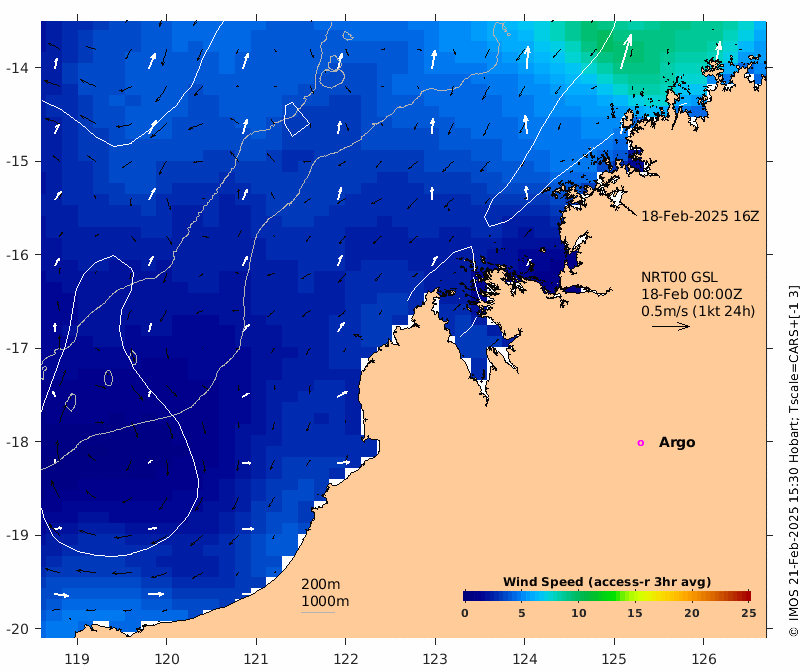Screen dimensions: 810x672
Task: Click the magenta Argo marker circle
Action: pyautogui.click(x=641, y=443)
